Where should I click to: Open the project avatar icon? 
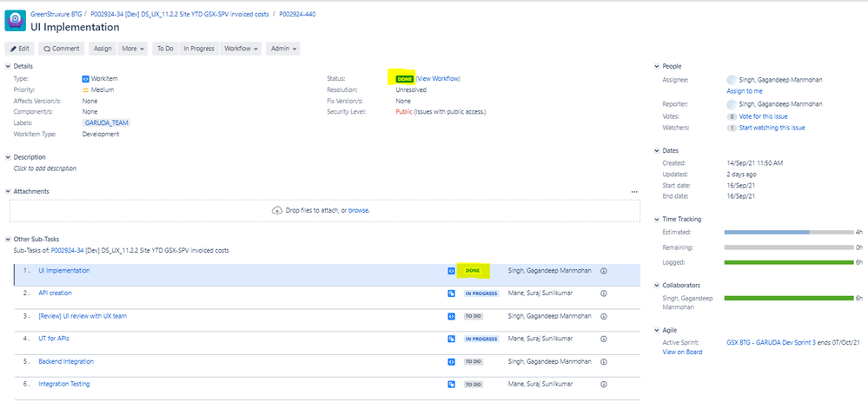click(x=16, y=21)
